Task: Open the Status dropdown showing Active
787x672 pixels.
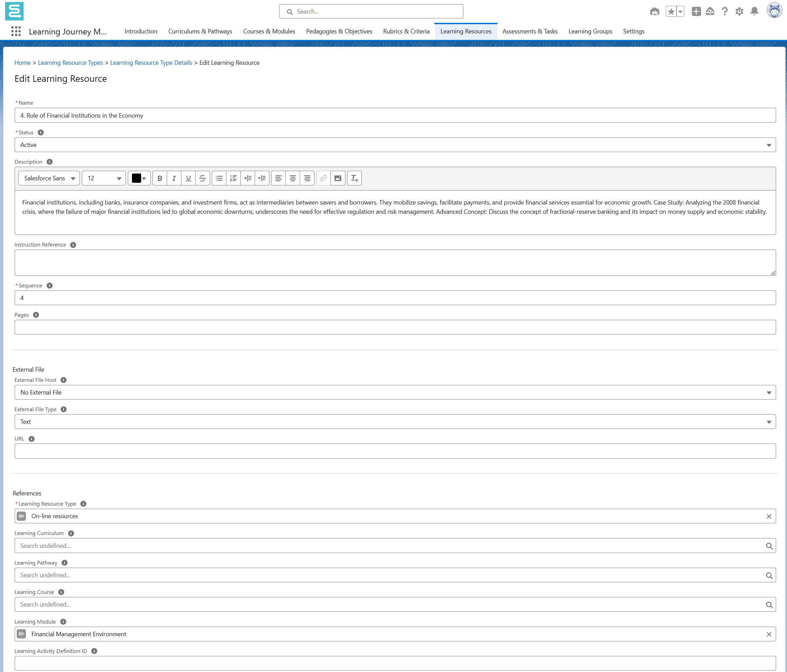Action: (395, 145)
